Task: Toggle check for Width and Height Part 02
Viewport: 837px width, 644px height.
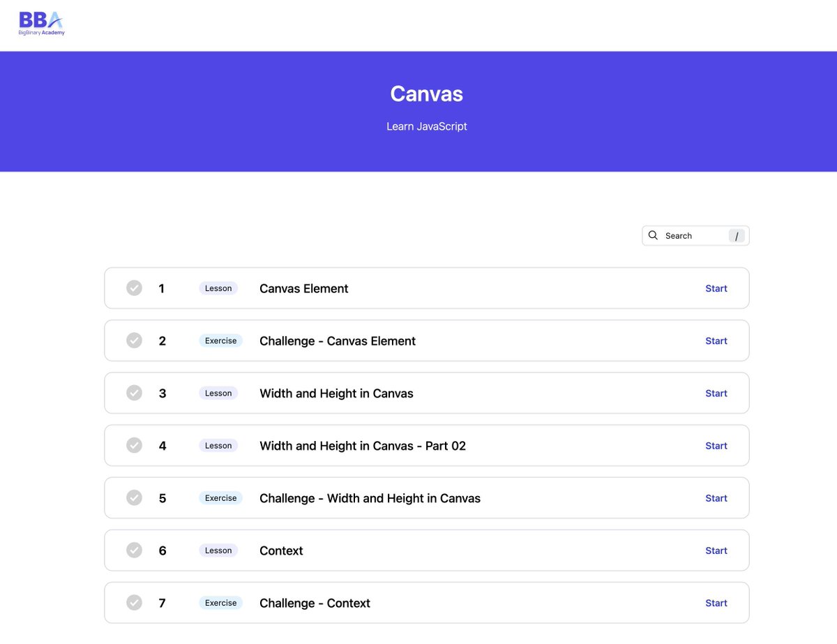Action: [134, 445]
